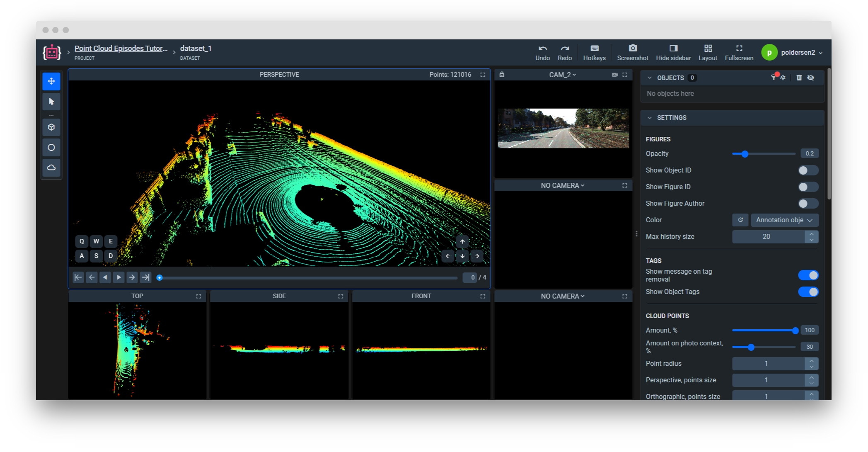
Task: Select the circle shape tool
Action: (51, 148)
